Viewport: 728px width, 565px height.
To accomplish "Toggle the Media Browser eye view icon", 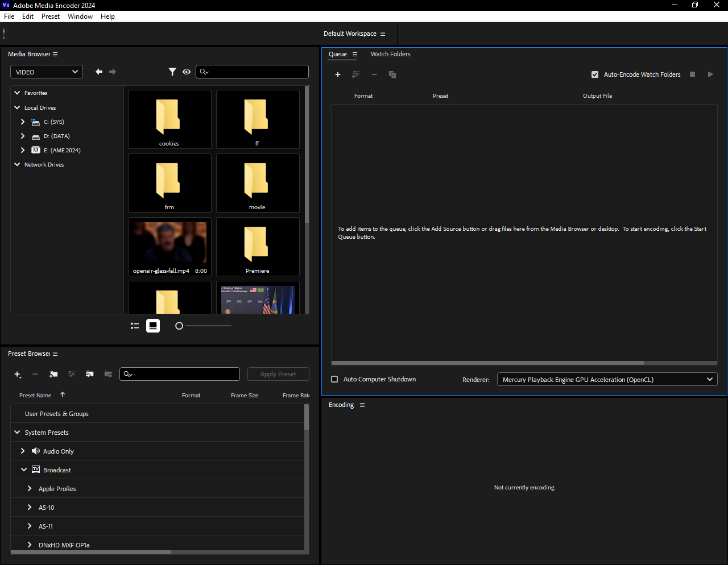I will 187,72.
